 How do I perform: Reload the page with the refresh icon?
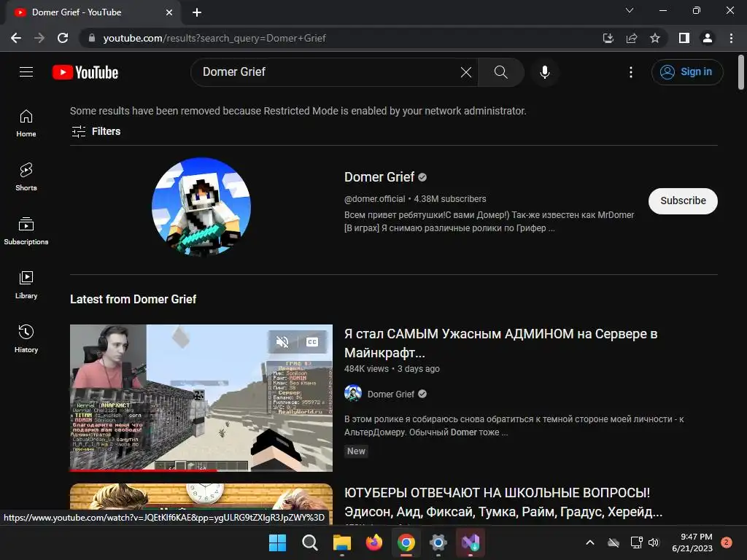click(x=63, y=38)
